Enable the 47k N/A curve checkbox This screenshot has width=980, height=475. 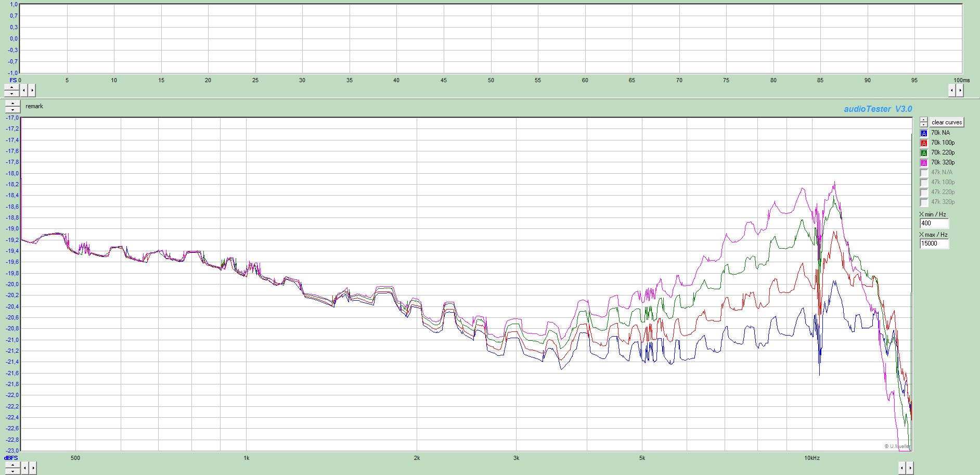click(924, 173)
